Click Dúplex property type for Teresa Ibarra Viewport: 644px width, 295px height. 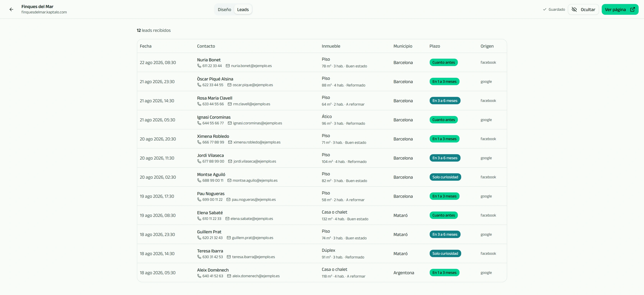[328, 250]
